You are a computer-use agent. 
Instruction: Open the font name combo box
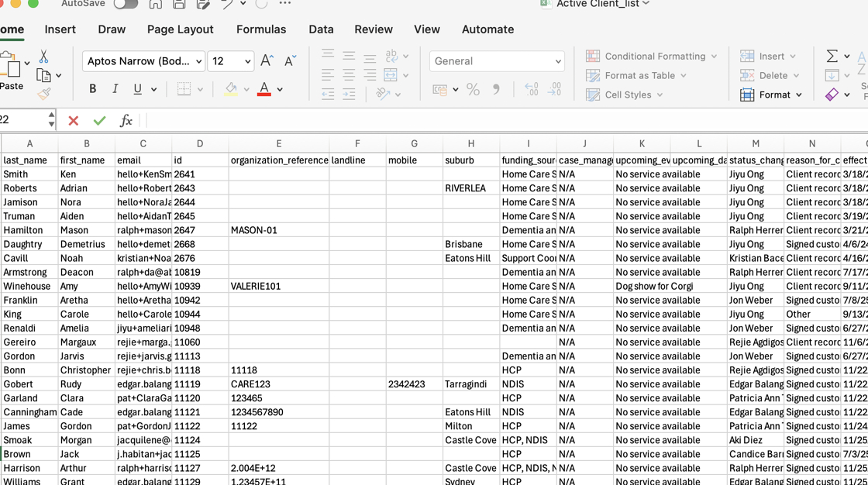[x=143, y=61]
